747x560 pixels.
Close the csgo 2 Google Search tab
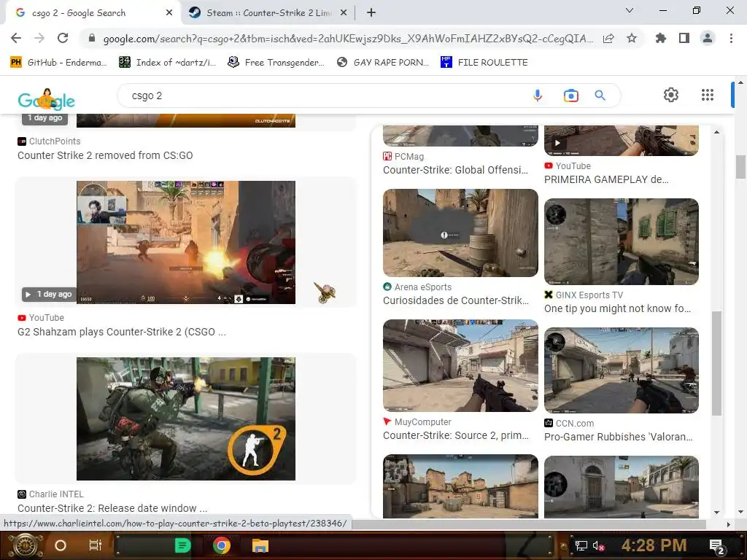pos(169,13)
